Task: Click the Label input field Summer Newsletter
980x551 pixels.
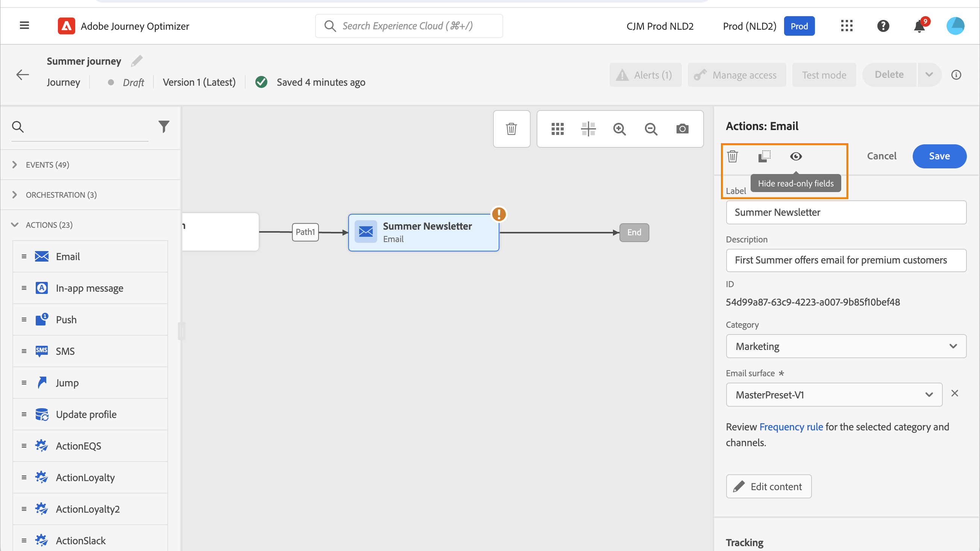Action: (x=846, y=212)
